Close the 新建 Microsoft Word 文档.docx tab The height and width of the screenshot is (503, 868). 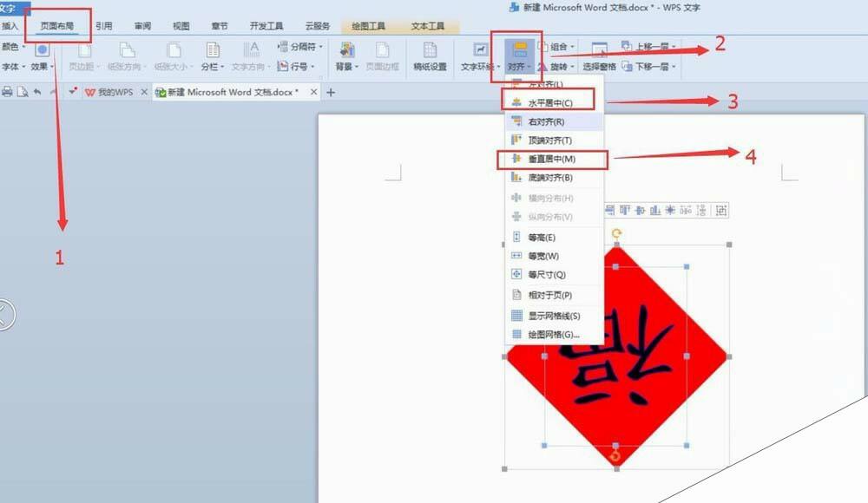pyautogui.click(x=314, y=92)
